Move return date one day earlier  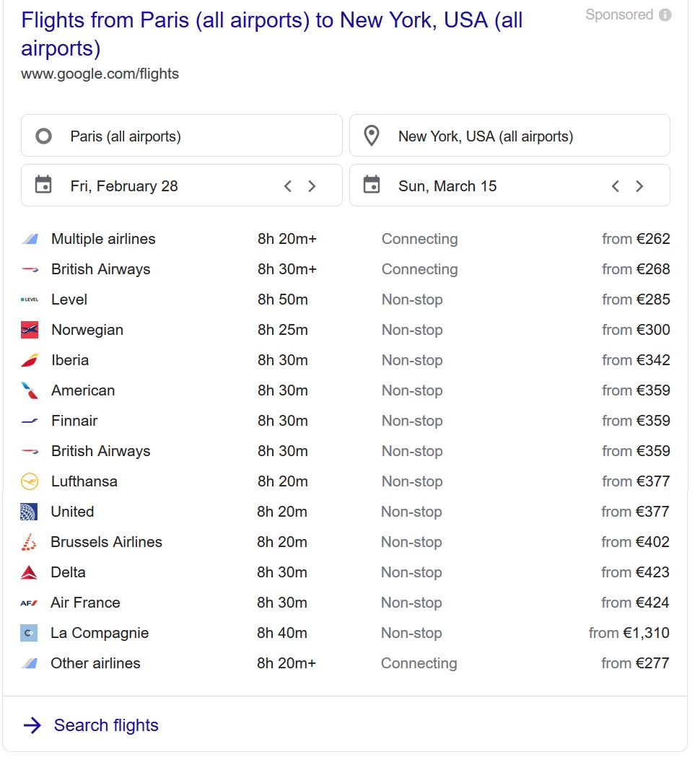pos(616,186)
